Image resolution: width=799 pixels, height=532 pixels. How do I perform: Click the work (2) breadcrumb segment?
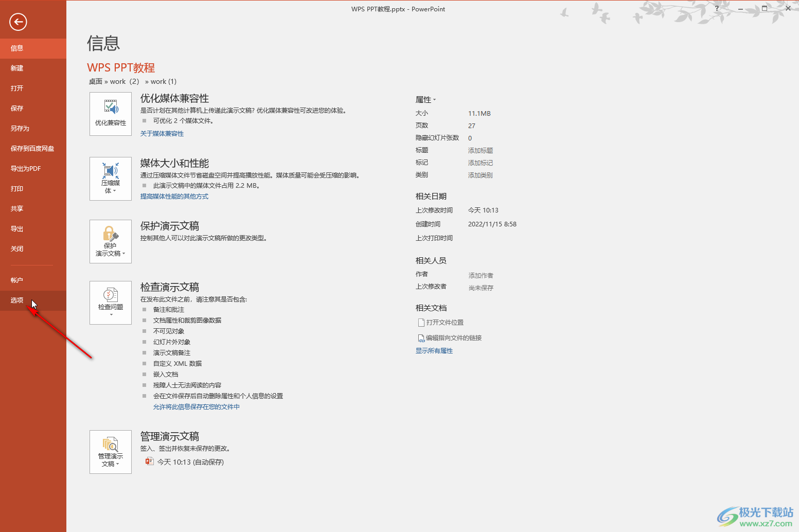click(125, 81)
